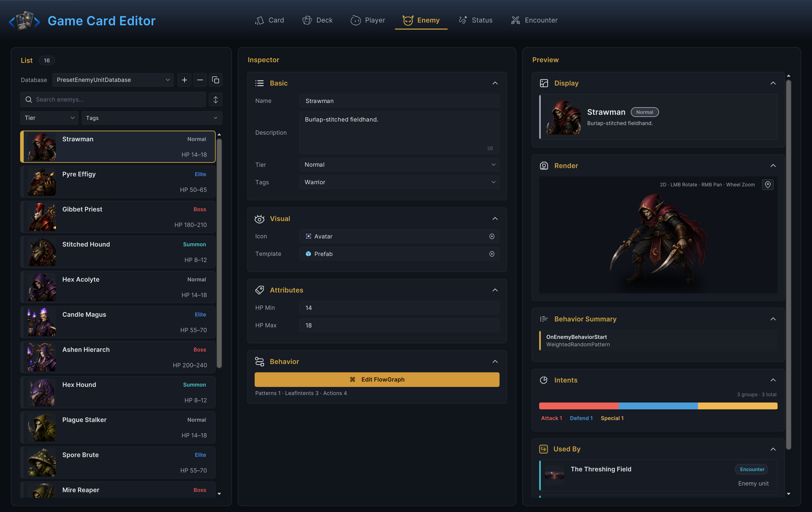
Task: Click the HP Min field showing 14
Action: 399,308
